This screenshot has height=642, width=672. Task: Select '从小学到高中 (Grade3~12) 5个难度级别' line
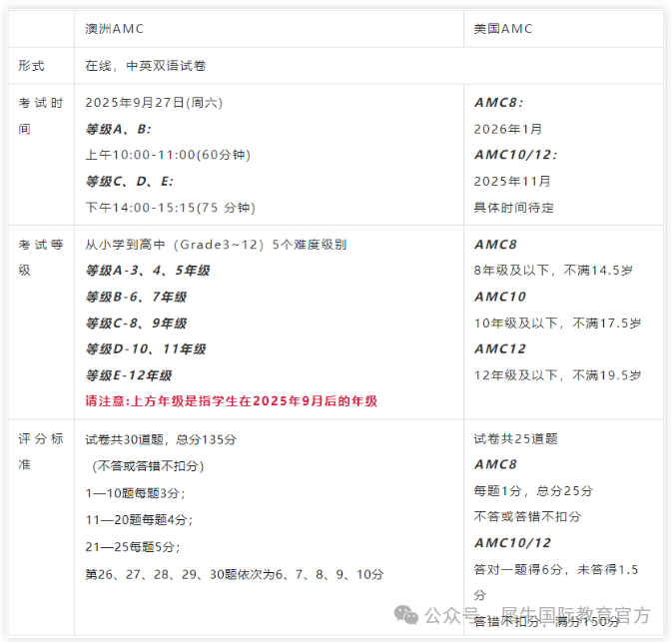tap(216, 245)
